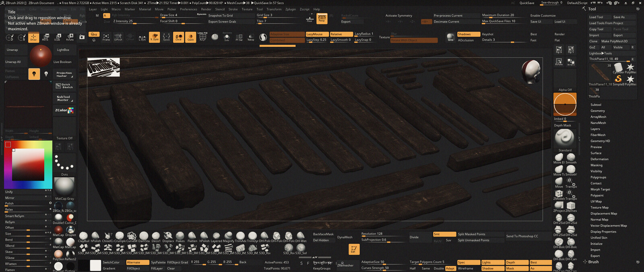Open the Macro menu
Screen dimensions: 644x272
pyautogui.click(x=116, y=9)
